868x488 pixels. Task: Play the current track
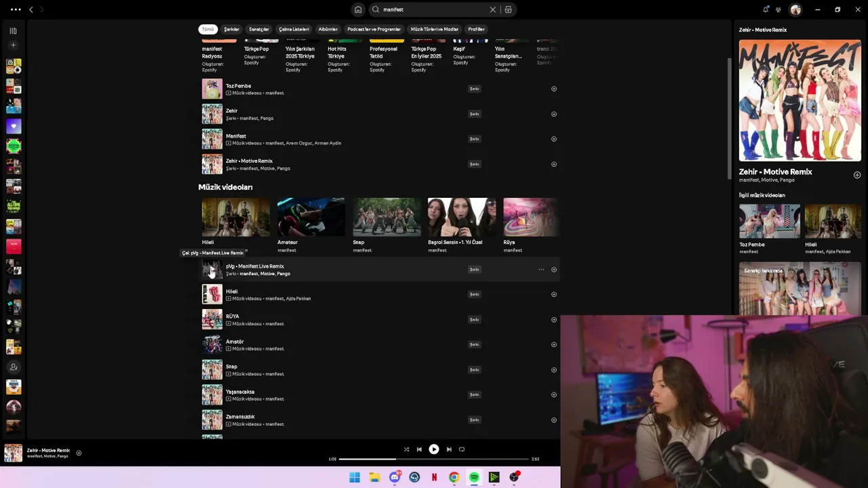[434, 449]
